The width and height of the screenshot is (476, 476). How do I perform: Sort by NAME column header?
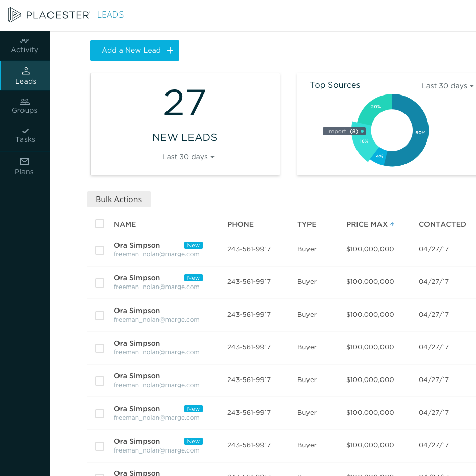[125, 224]
